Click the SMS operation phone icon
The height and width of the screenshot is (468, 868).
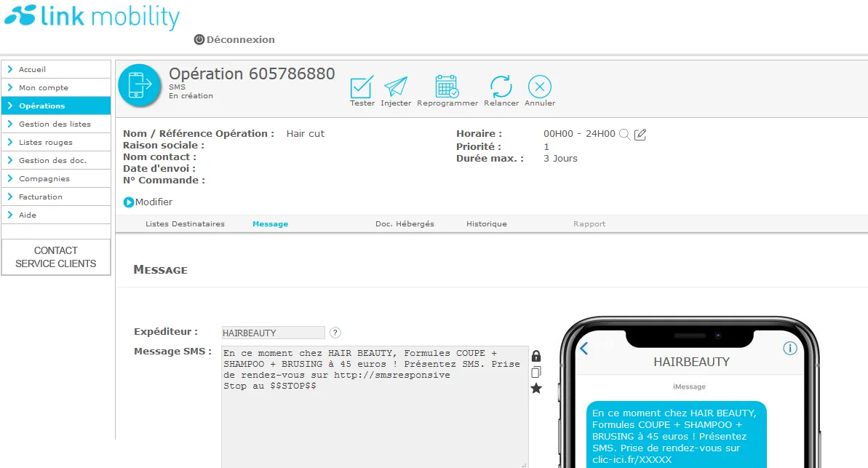coord(140,85)
